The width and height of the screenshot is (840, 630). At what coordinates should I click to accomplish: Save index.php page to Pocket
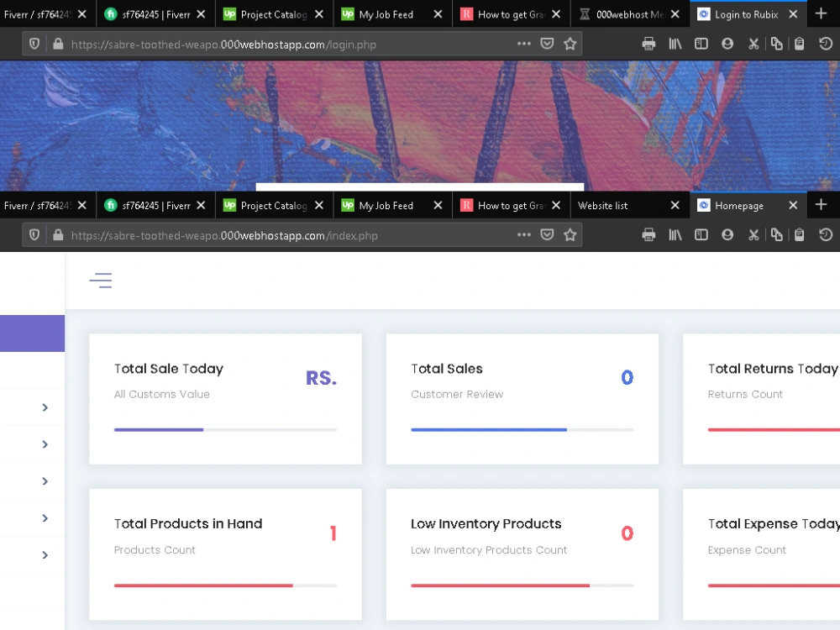547,234
